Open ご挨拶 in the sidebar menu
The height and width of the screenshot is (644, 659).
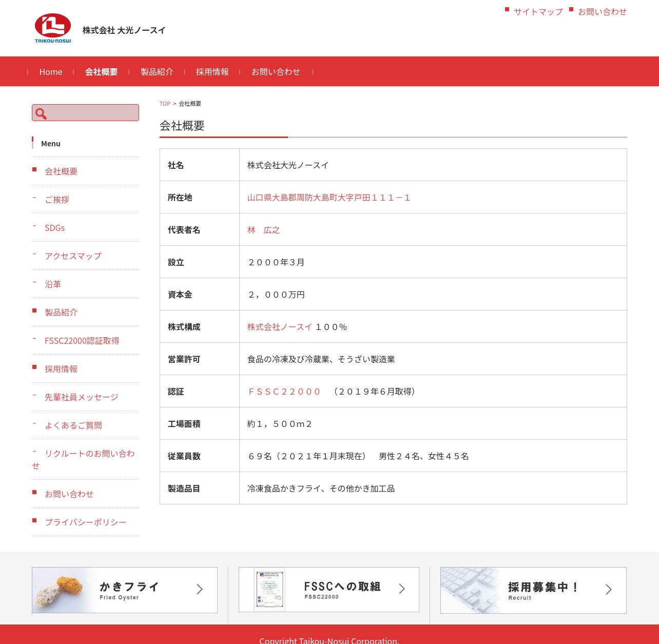click(57, 200)
